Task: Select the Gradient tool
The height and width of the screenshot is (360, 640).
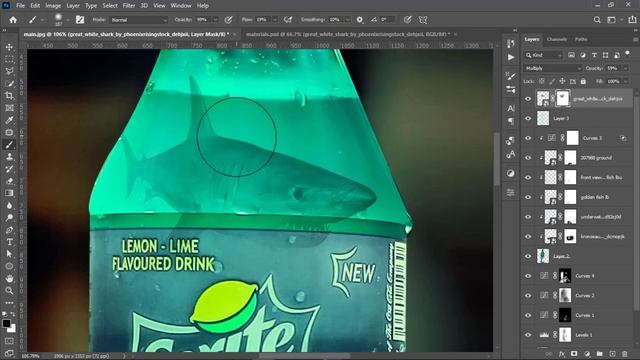Action: click(9, 193)
